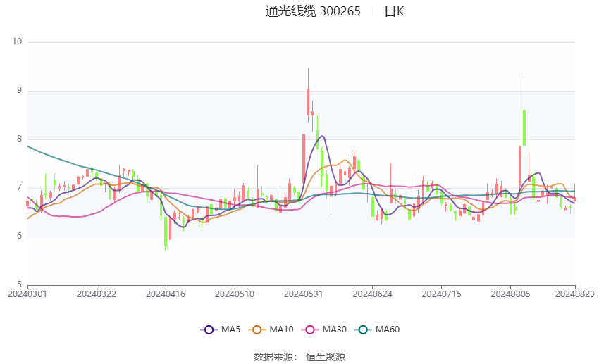
Task: Click the y-axis value 5
Action: 20,284
